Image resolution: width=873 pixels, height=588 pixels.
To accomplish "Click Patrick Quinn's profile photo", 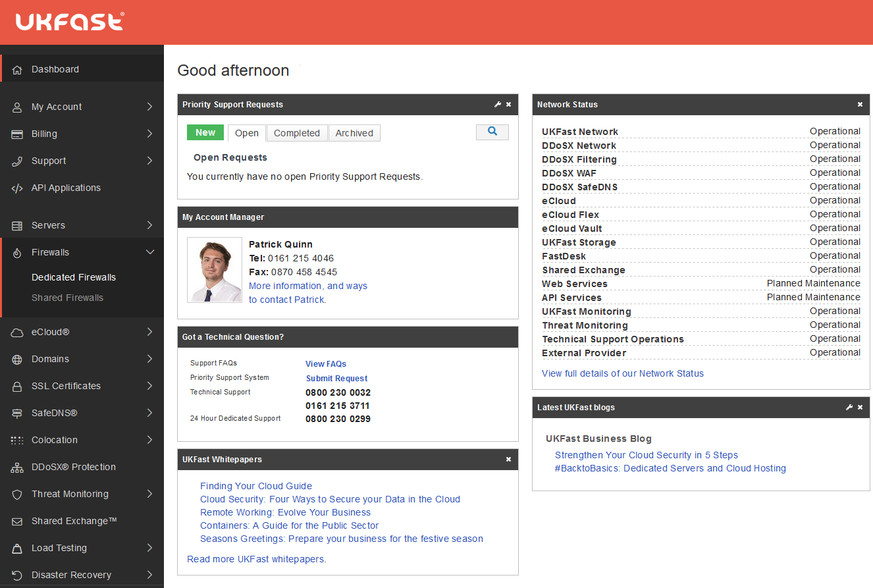I will (215, 270).
